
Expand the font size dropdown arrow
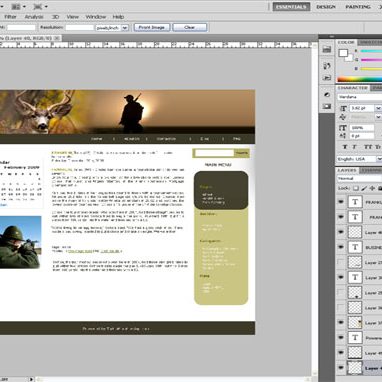[378, 108]
